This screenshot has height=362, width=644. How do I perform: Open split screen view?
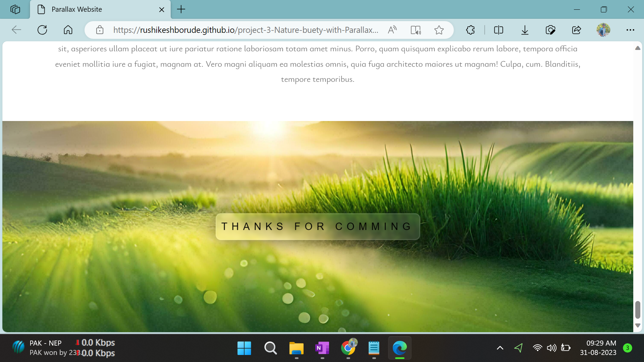[x=498, y=30]
